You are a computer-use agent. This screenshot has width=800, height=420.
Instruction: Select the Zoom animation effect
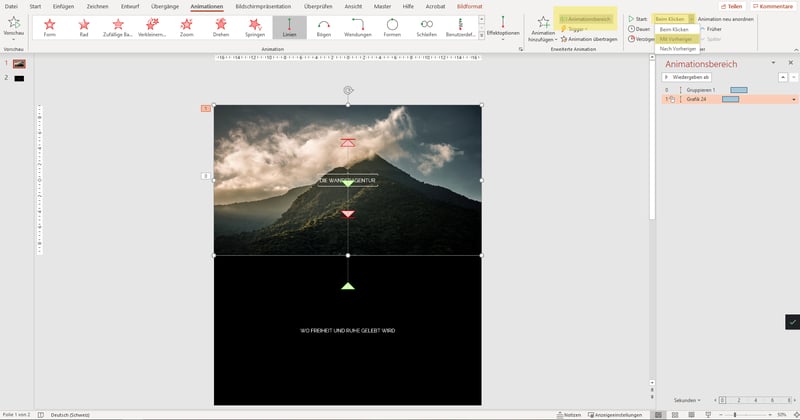tap(187, 27)
